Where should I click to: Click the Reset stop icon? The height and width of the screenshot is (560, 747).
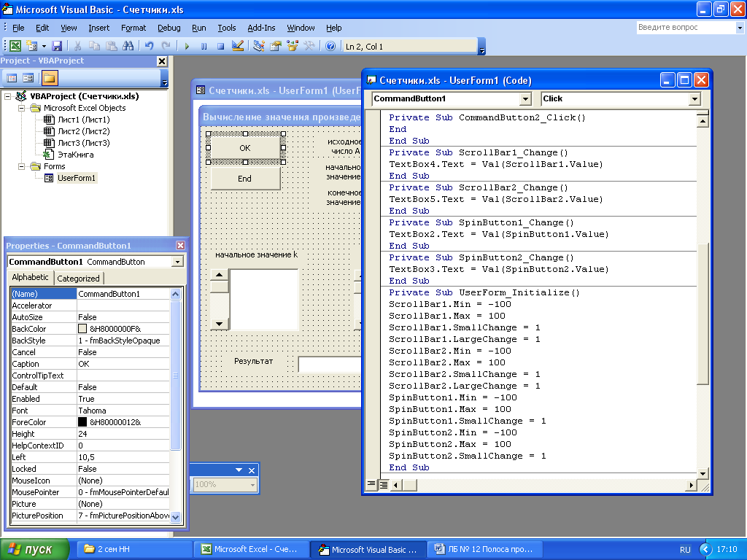pos(220,46)
